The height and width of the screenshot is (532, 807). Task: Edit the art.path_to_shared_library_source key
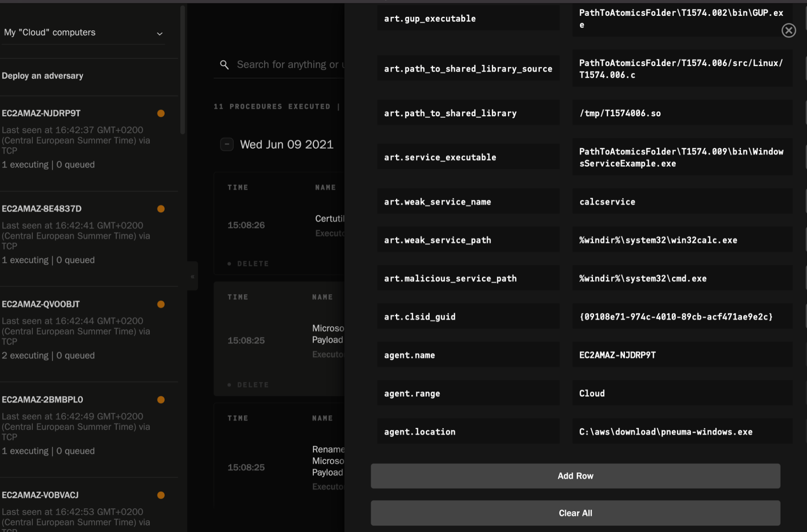click(468, 69)
